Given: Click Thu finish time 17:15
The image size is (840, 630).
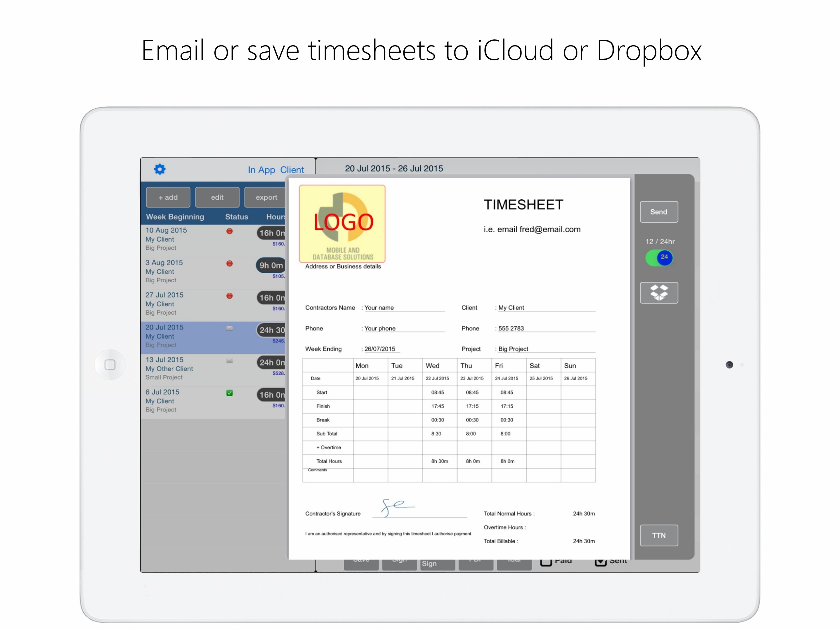Looking at the screenshot, I should pos(472,406).
